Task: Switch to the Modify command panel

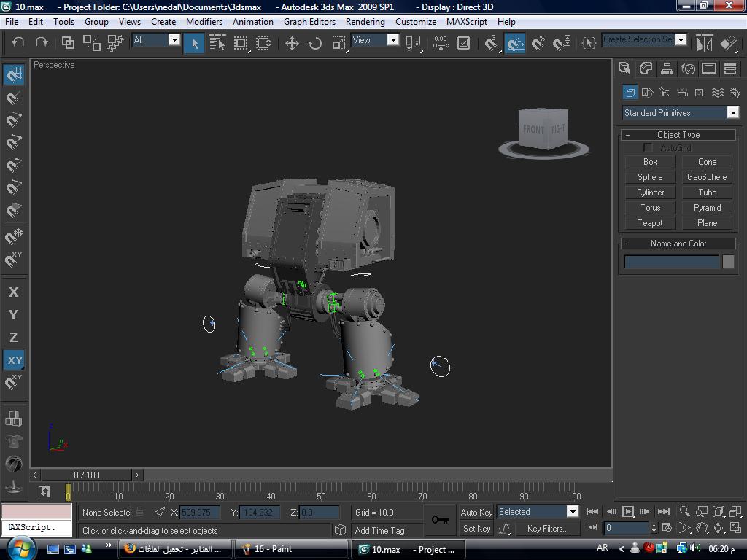Action: (646, 69)
